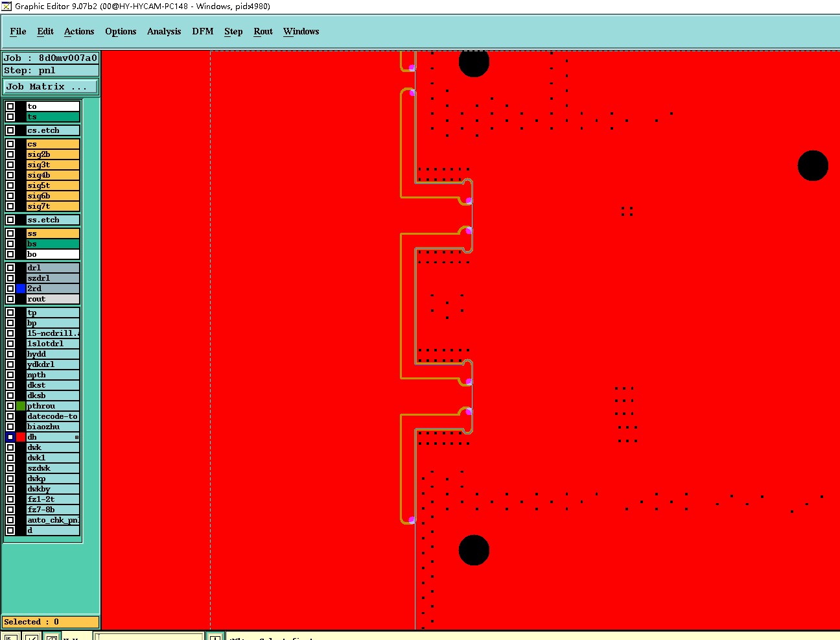Screen dimensions: 840x640
Task: Open the Edit menu
Action: click(x=45, y=31)
